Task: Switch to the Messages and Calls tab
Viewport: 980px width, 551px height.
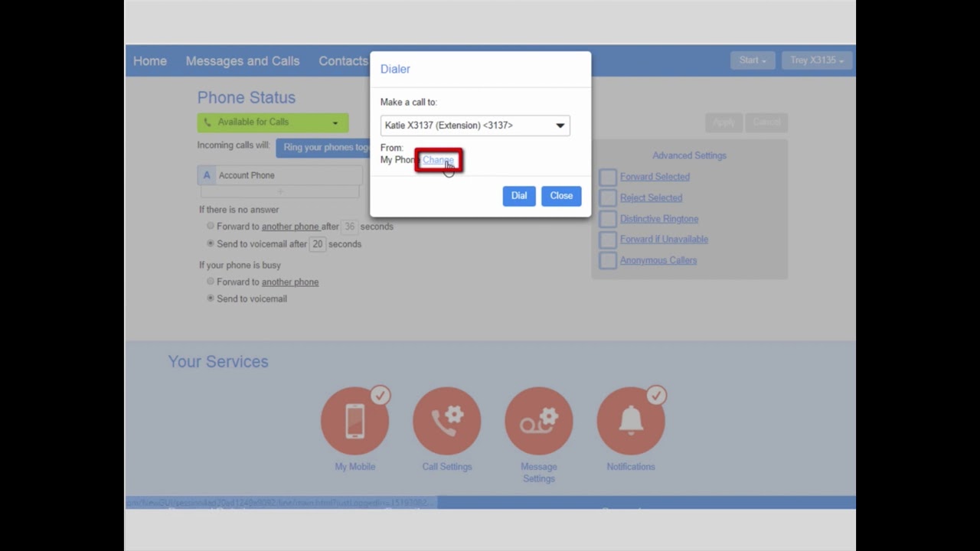Action: pyautogui.click(x=243, y=61)
